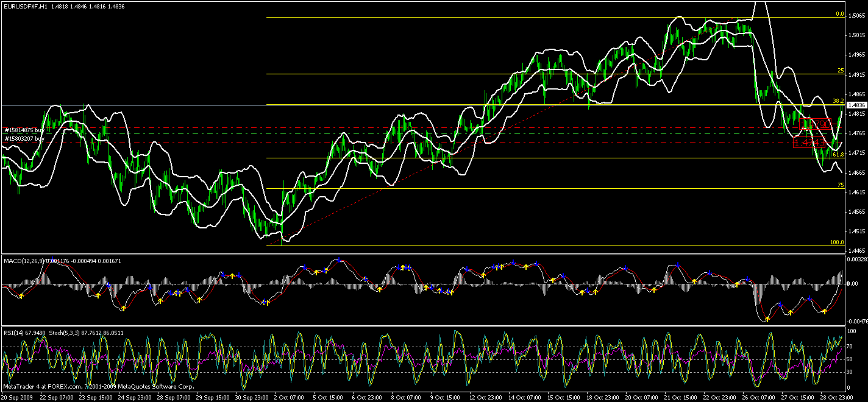The width and height of the screenshot is (868, 402).
Task: Click the RSI(14) indicator label
Action: (14, 333)
